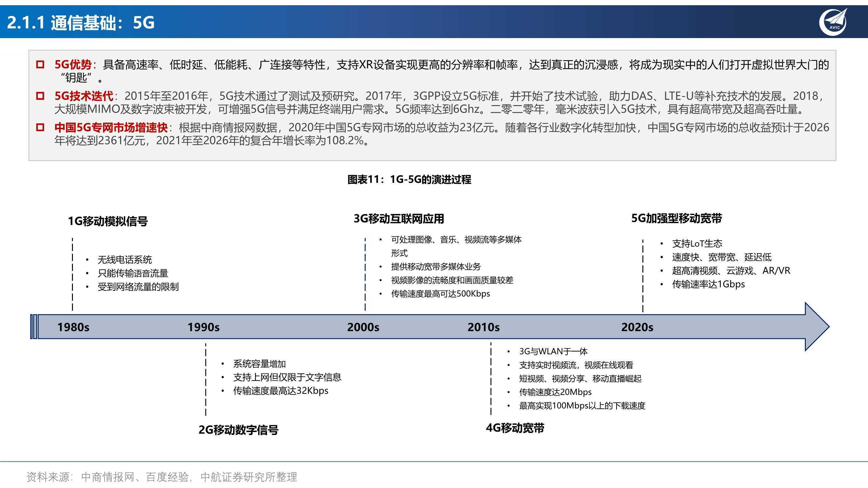Screen dimensions: 868x488
Task: Click the bullet '提供移动宽带多媒体业务'
Action: click(436, 267)
